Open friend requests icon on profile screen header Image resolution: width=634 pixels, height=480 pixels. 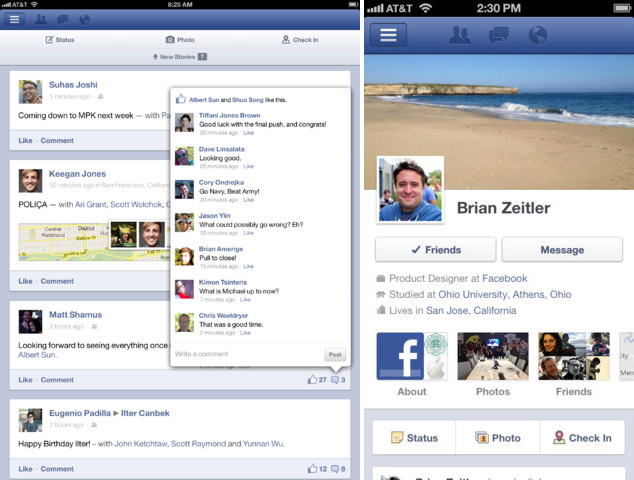pos(459,35)
